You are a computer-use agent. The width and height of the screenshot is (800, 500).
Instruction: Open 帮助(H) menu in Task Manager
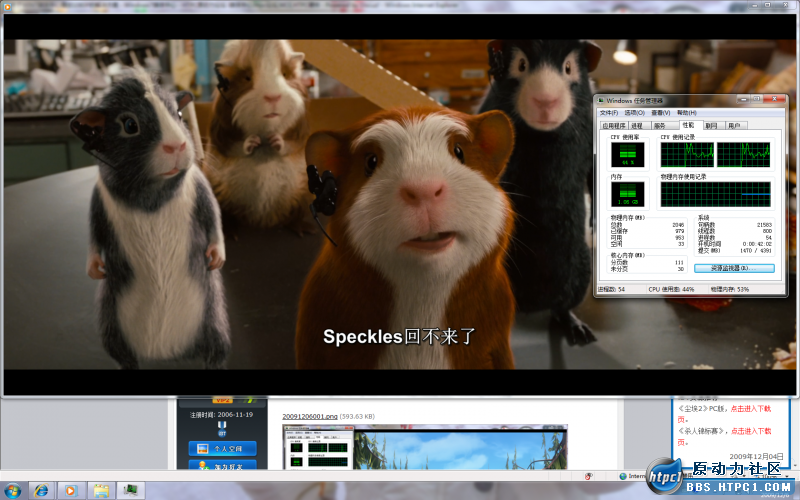(686, 113)
